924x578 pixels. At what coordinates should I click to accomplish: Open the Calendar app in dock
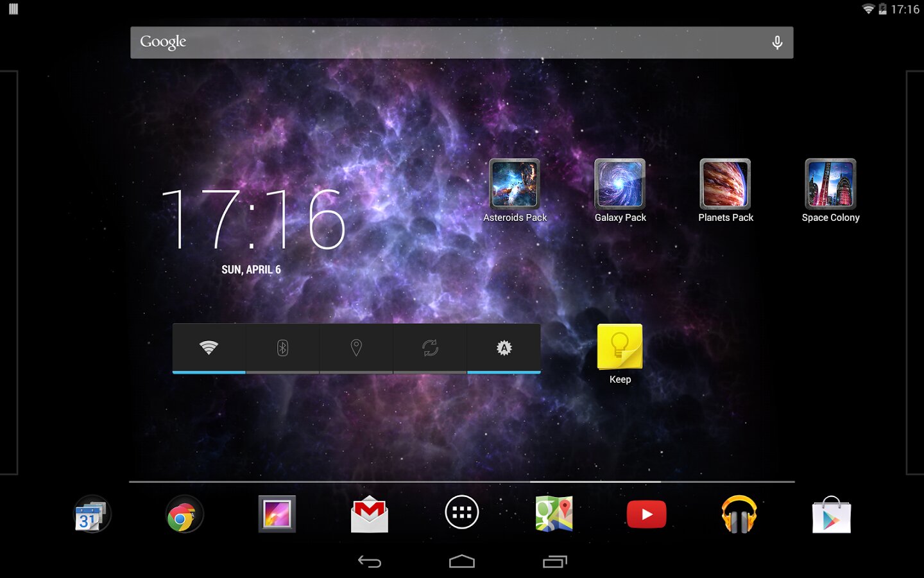92,514
